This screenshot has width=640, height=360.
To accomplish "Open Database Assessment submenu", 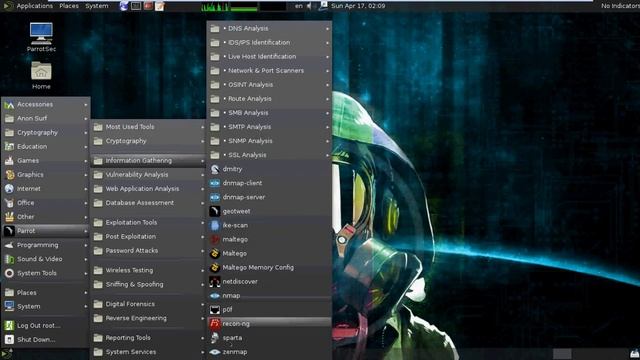I will tap(148, 203).
